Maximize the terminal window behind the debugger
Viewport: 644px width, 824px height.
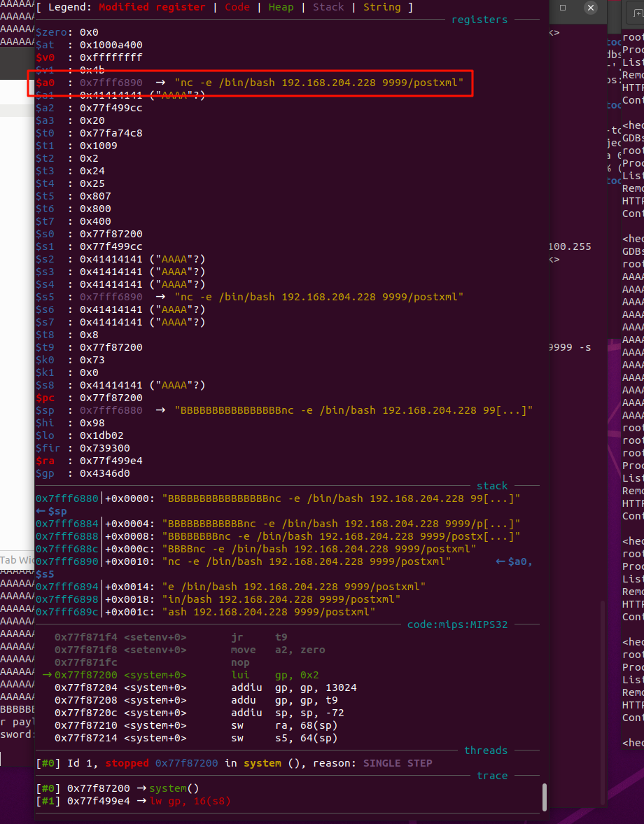563,8
